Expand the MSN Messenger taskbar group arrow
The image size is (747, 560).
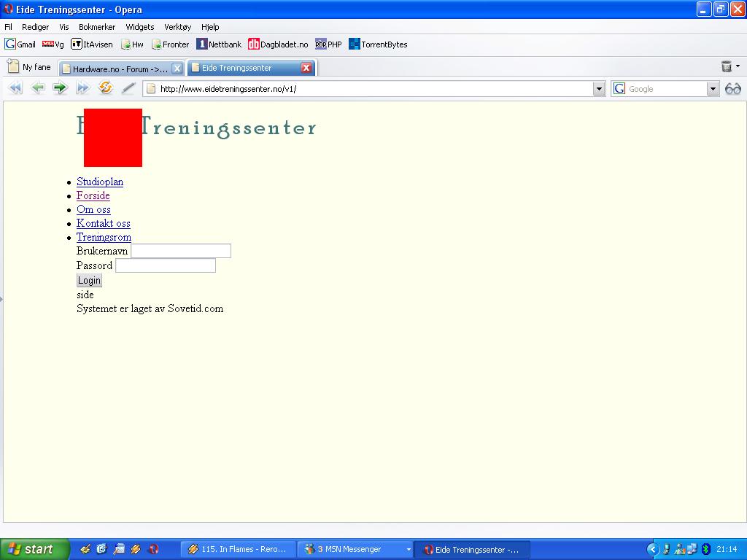409,550
